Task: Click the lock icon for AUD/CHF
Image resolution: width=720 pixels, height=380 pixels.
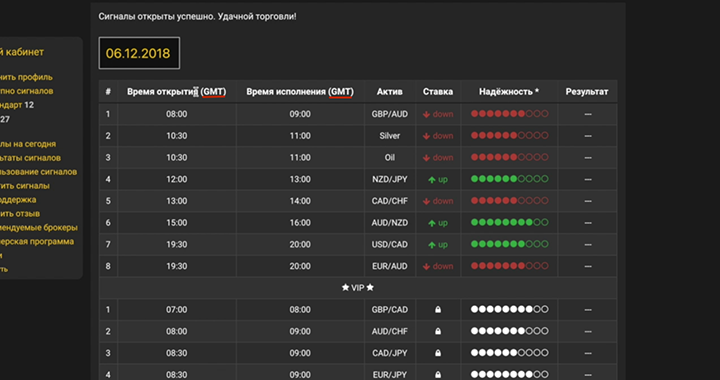Action: tap(438, 331)
